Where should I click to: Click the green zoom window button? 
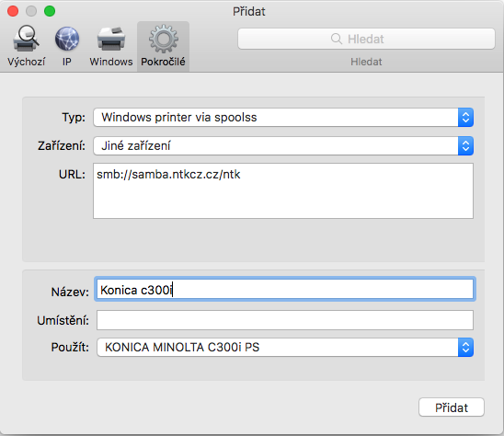[x=50, y=11]
